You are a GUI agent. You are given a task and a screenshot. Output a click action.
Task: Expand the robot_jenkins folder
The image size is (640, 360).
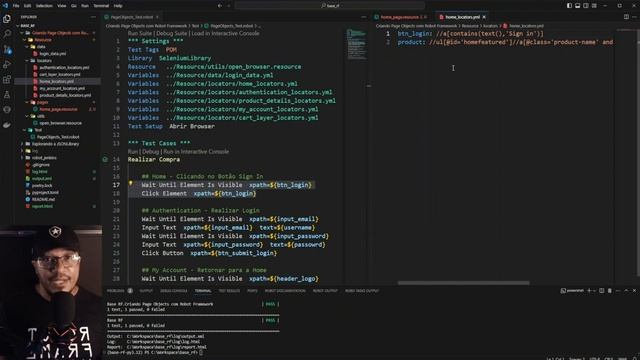(x=22, y=158)
